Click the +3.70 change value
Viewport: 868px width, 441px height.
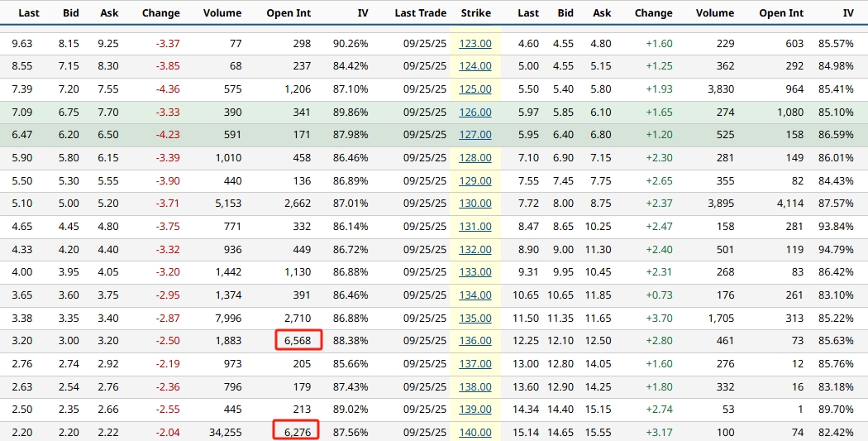660,318
